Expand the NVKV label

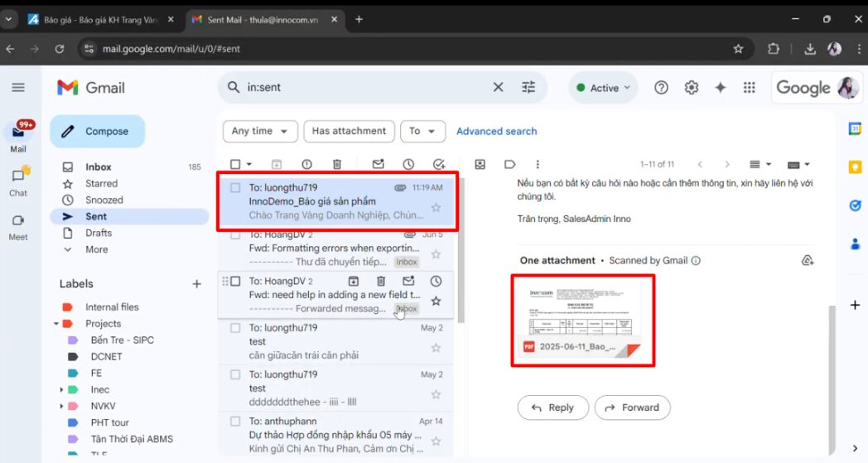point(61,406)
